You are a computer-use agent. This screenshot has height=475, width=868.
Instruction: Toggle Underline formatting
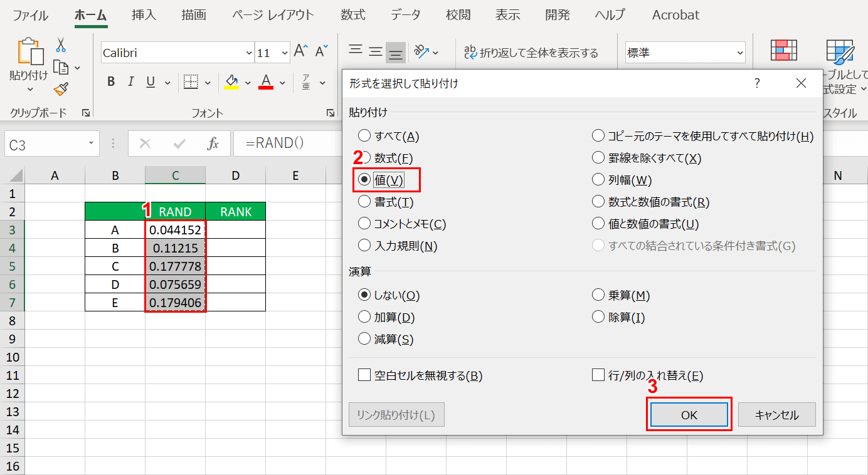click(x=151, y=81)
